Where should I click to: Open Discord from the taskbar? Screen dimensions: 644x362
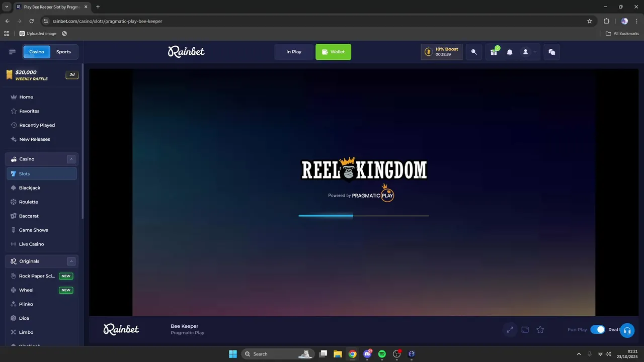pyautogui.click(x=367, y=354)
